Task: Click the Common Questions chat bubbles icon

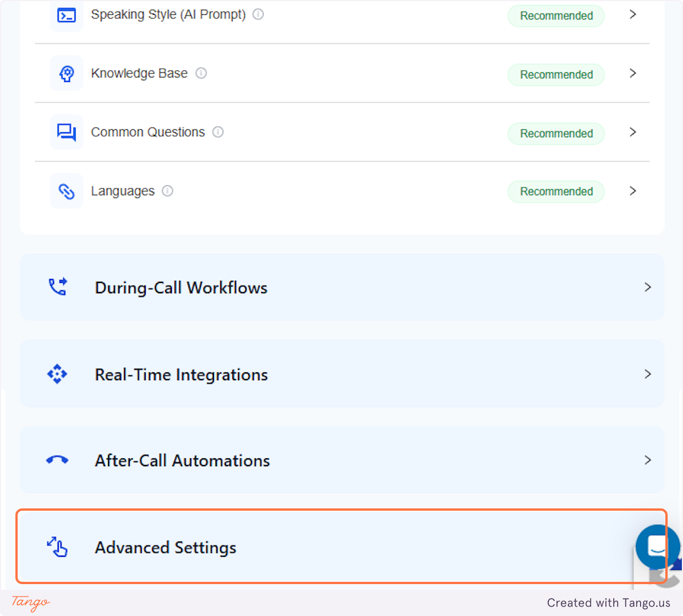Action: (x=67, y=132)
